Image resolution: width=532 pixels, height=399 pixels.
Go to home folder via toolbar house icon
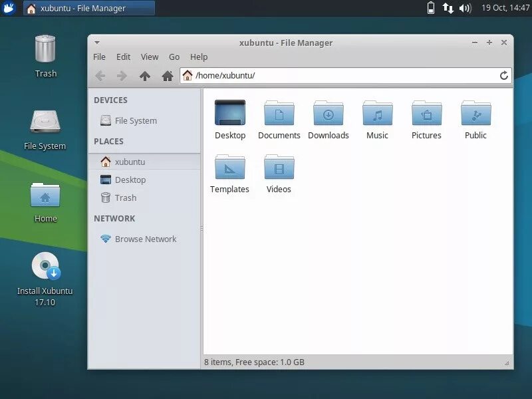coord(168,76)
